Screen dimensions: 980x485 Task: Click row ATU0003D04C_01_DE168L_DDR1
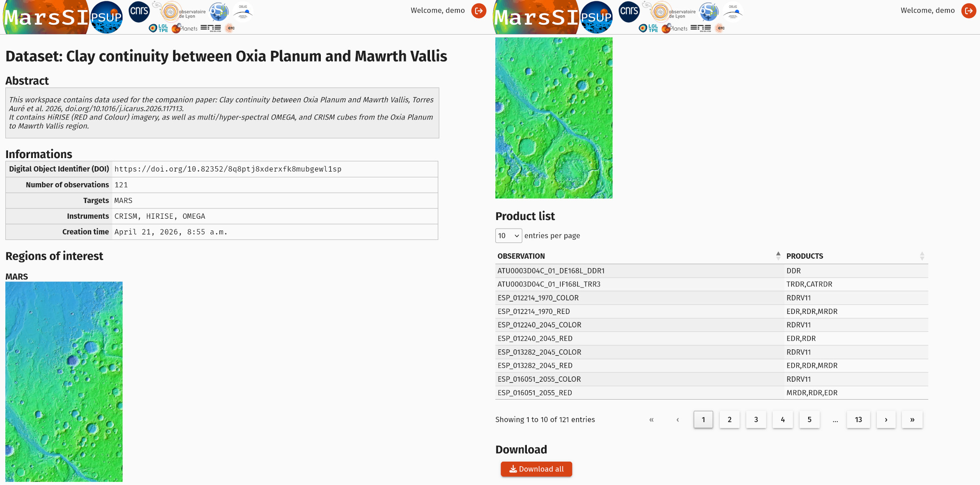[x=712, y=271]
